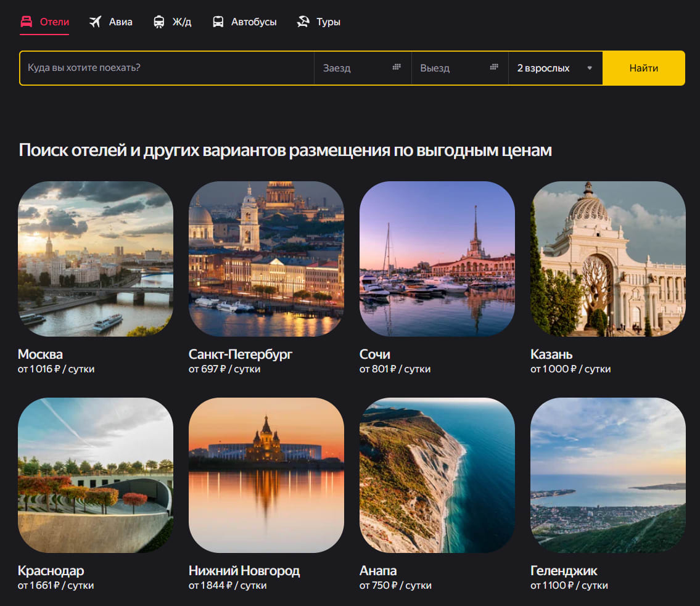Click the beach umbrella icon for Туры

[x=303, y=22]
